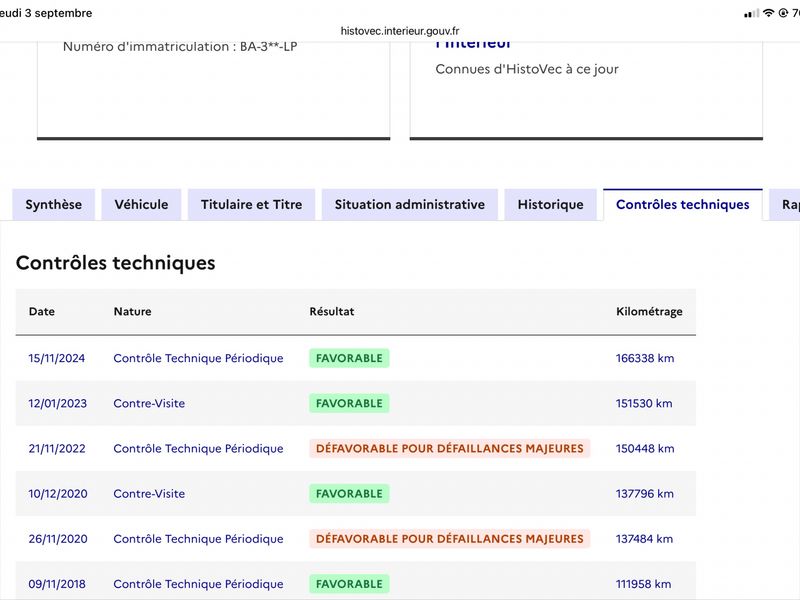The image size is (800, 600).
Task: Click the Résultat column header
Action: pos(332,311)
